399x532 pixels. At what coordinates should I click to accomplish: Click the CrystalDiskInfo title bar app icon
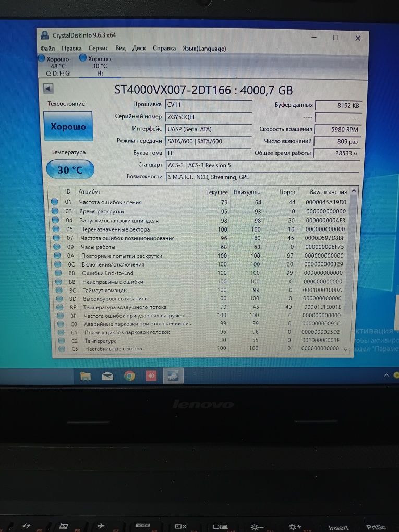tap(44, 35)
